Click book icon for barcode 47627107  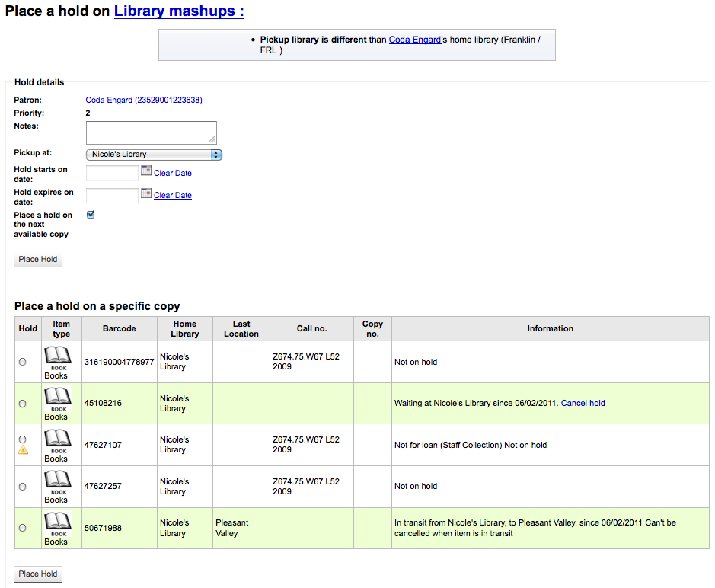click(57, 442)
